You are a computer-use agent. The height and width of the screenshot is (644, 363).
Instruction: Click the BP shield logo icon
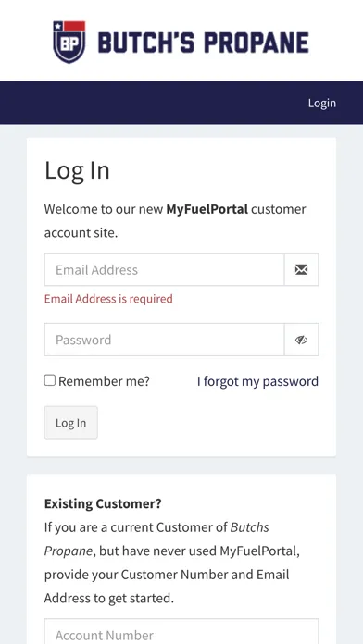[x=69, y=42]
